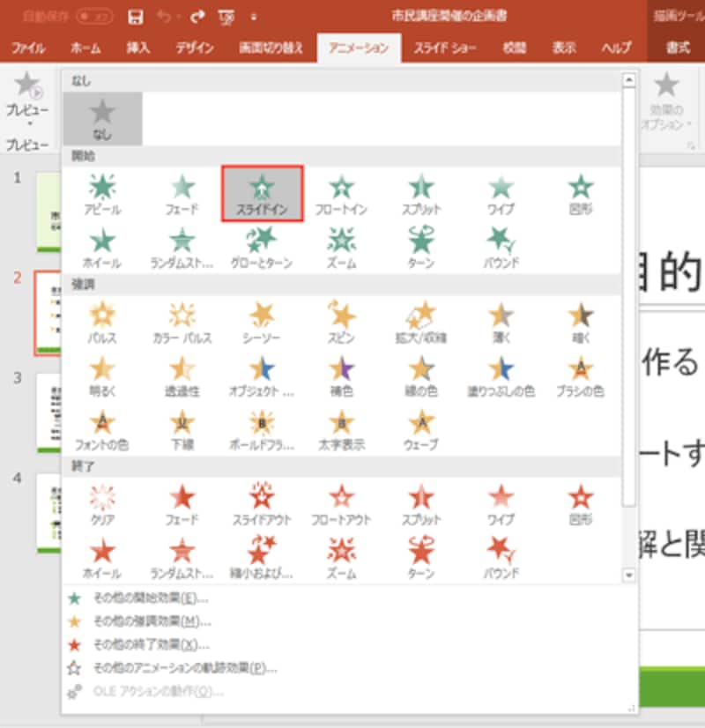Toggle the 自動保存 AutoSave switch

pyautogui.click(x=95, y=17)
